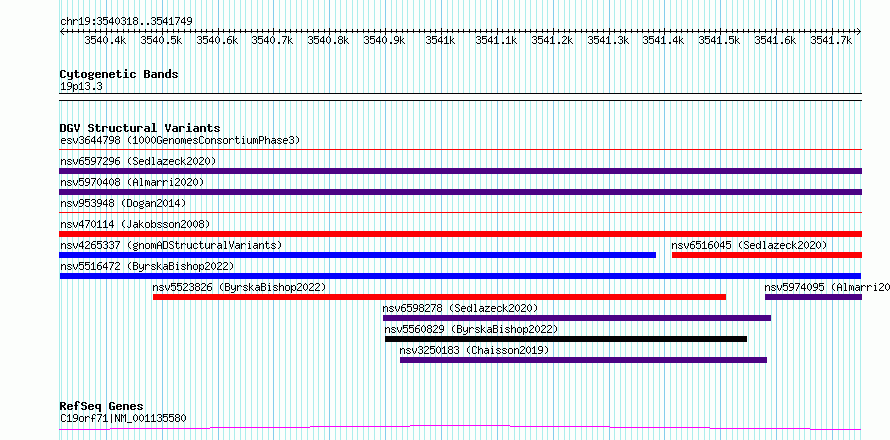Click the RefSeq Genes track title
This screenshot has width=890, height=440.
[x=101, y=407]
